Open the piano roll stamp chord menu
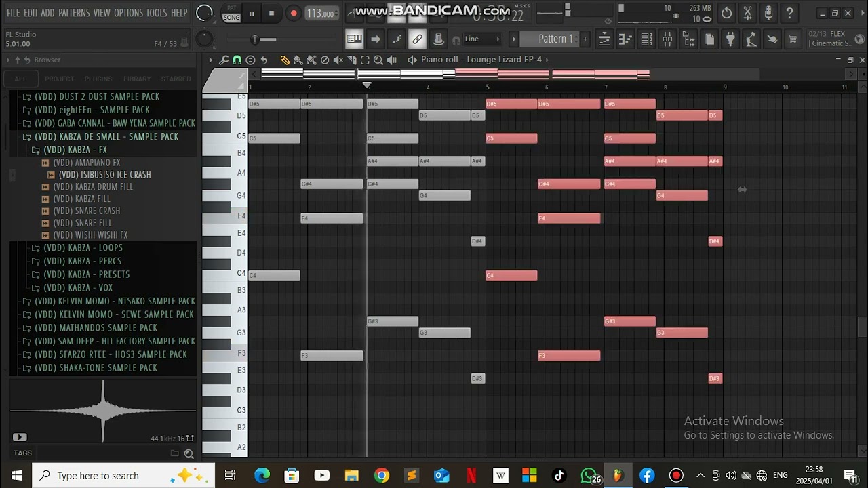The height and width of the screenshot is (488, 868). pyautogui.click(x=250, y=60)
